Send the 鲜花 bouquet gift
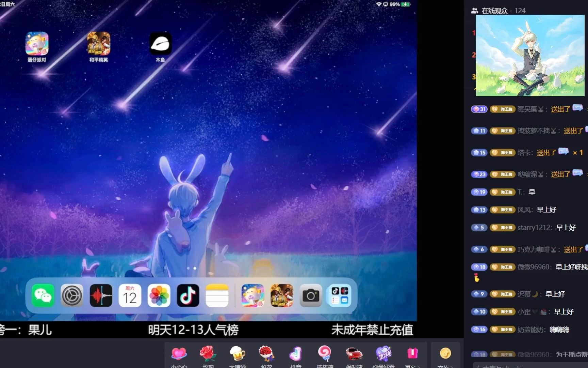This screenshot has width=588, height=368. 266,354
